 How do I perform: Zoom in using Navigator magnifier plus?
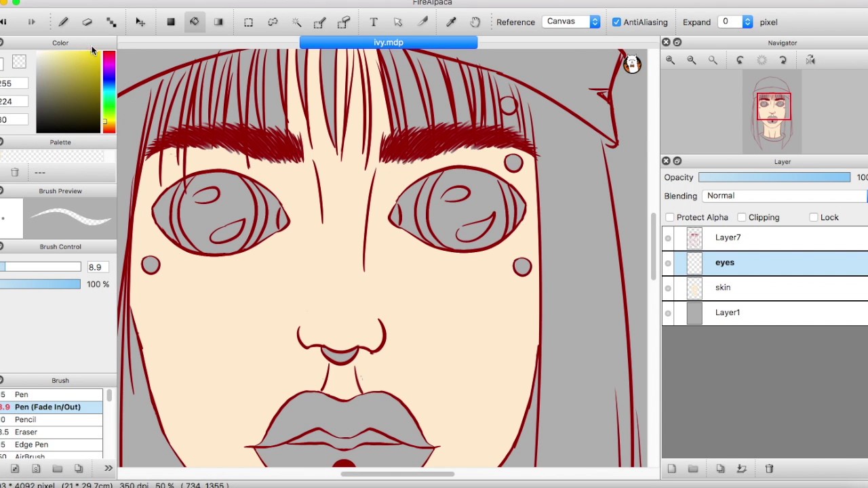point(670,60)
